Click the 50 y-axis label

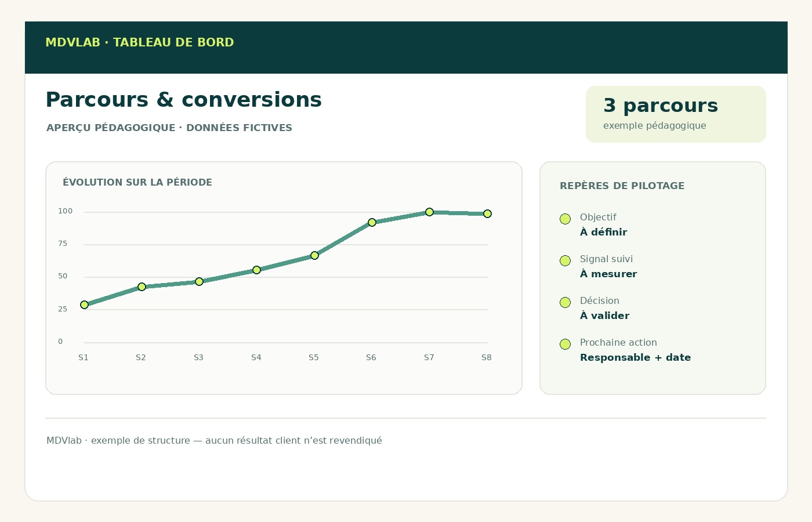pos(63,276)
